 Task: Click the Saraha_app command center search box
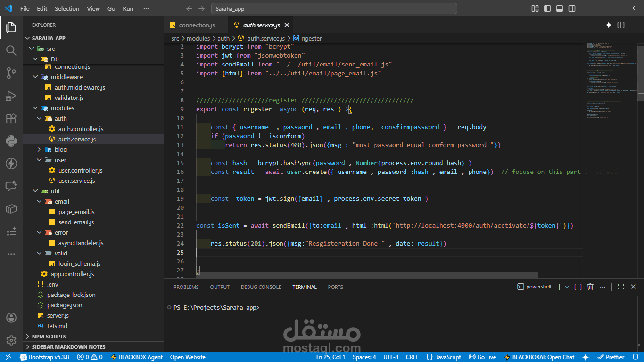(334, 8)
